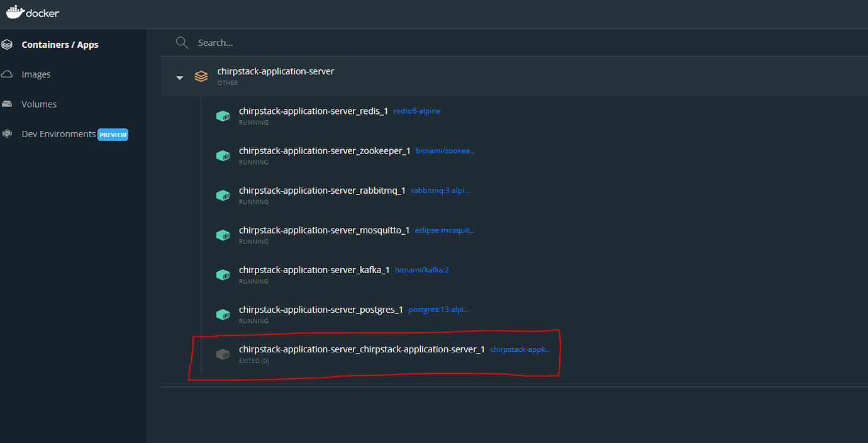Open Dev Environments section
This screenshot has height=443, width=868.
(58, 134)
